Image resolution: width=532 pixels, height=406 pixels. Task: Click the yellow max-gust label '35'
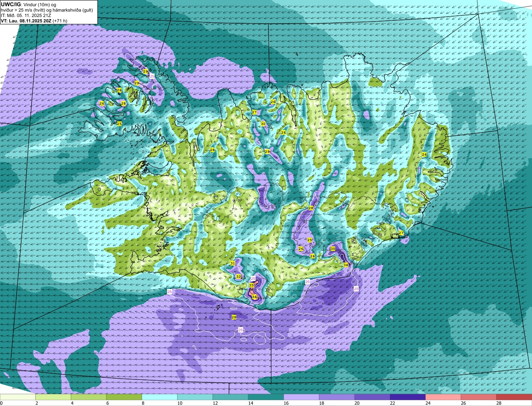pyautogui.click(x=251, y=286)
